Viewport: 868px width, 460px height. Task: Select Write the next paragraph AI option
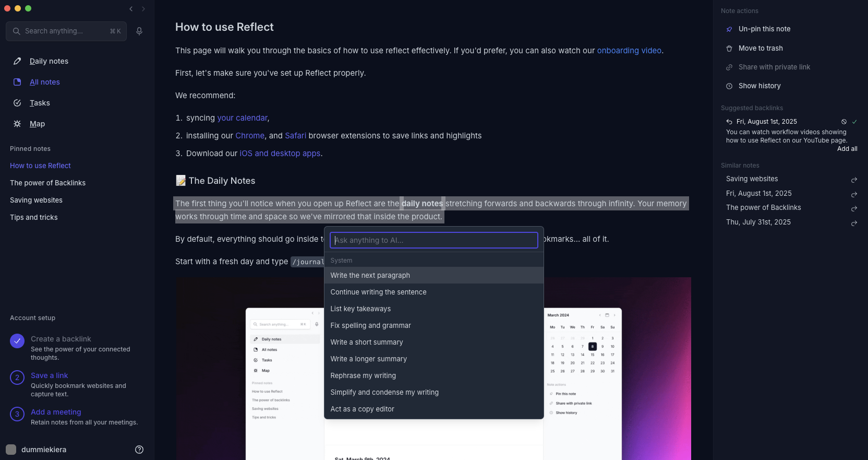[434, 275]
